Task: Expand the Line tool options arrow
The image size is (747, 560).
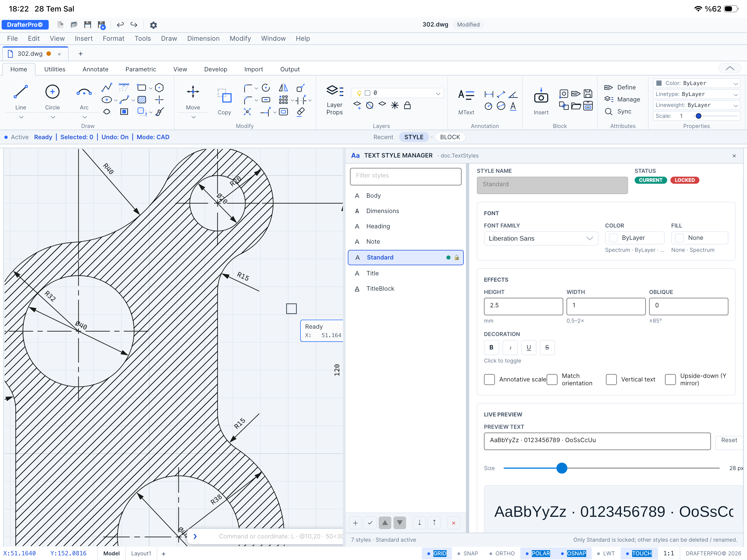Action: 21,117
